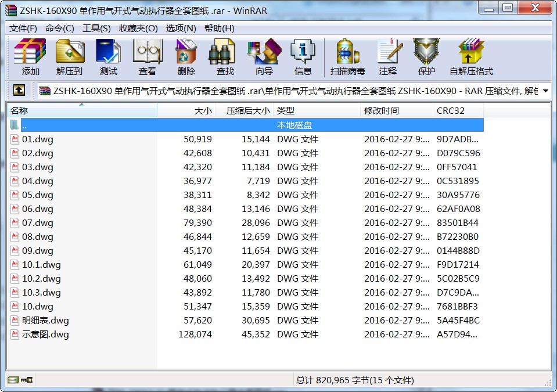557x392 pixels.
Task: Click CRC32 value 5A45F4BC
Action: [458, 320]
